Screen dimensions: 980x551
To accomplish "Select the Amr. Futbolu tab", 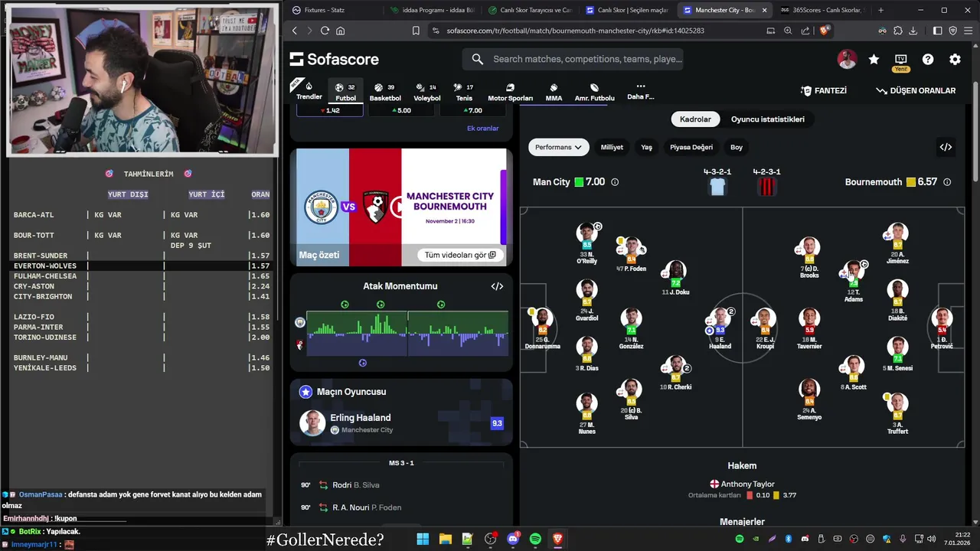I will [x=594, y=92].
